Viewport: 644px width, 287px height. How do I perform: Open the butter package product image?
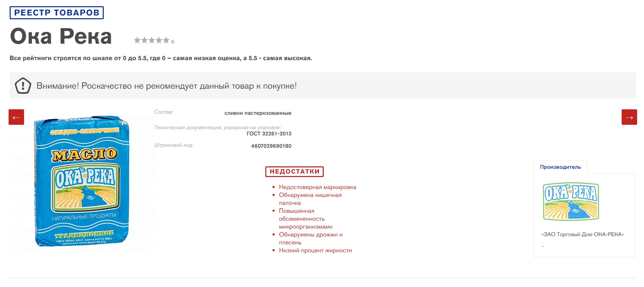click(x=82, y=181)
